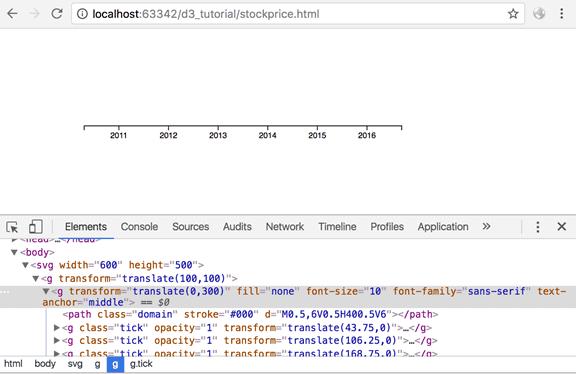Click the globe extension icon
The height and width of the screenshot is (374, 576).
539,14
